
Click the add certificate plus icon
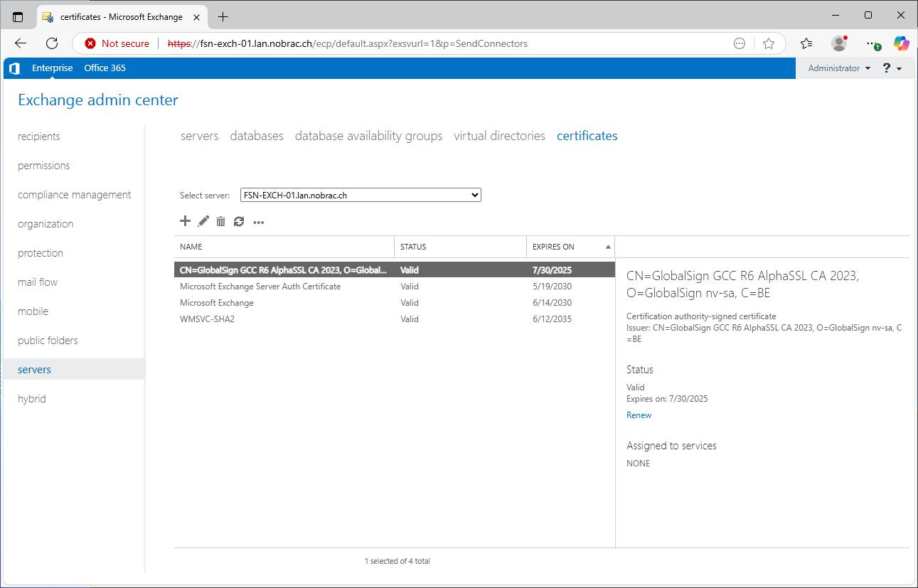(185, 221)
